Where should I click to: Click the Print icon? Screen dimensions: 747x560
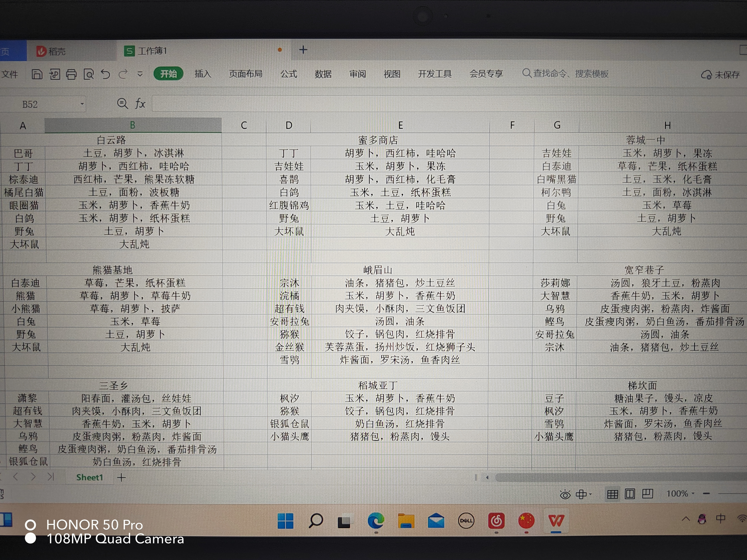click(x=71, y=74)
